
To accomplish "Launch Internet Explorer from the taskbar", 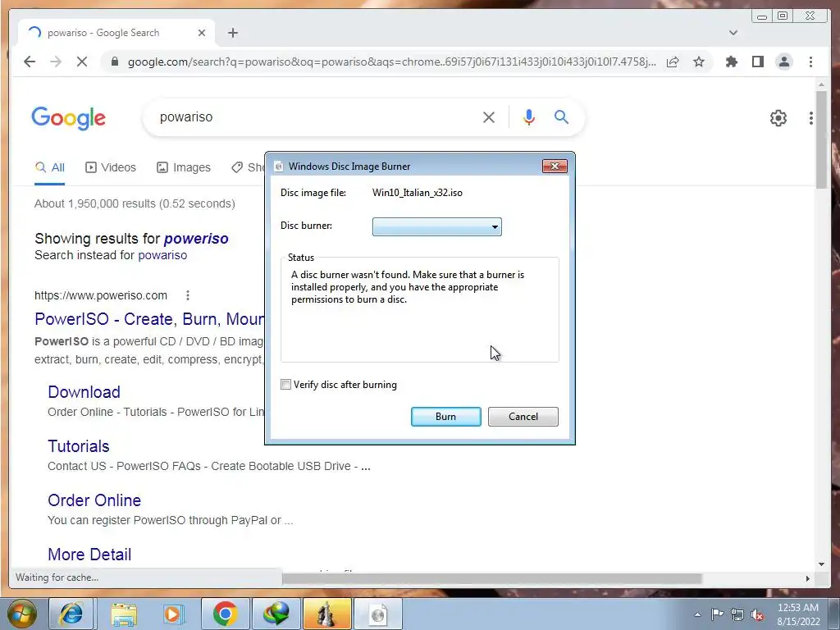I will [71, 614].
